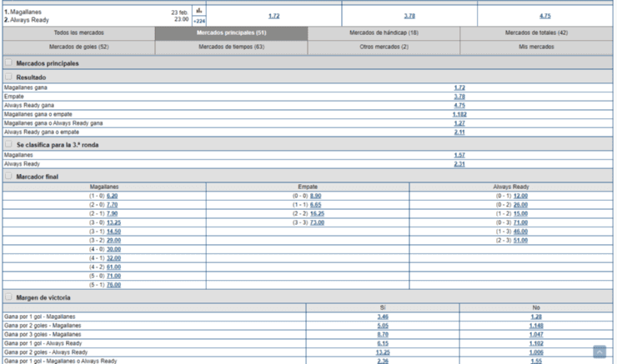Click the +224 more markets button
This screenshot has width=617, height=364.
[x=199, y=21]
